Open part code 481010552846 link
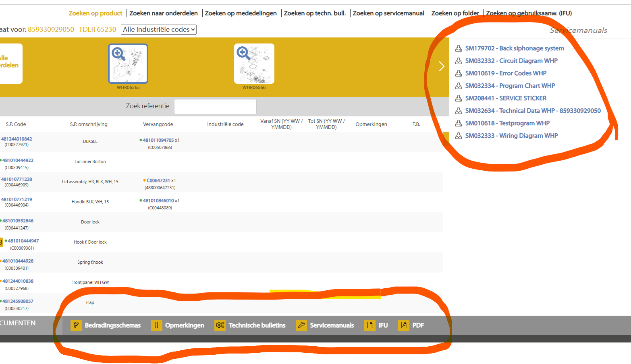This screenshot has height=364, width=631. coord(18,221)
